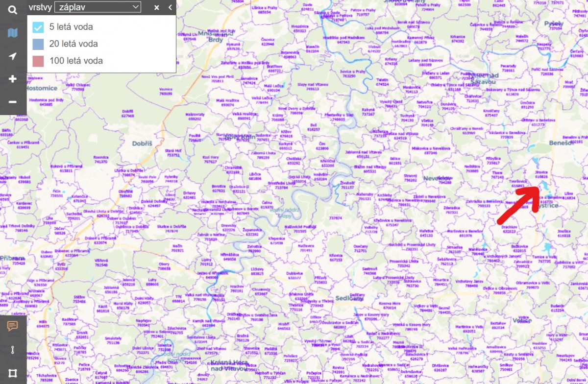Zoom out with the minus button
Viewport: 588px width, 384px height.
(13, 102)
